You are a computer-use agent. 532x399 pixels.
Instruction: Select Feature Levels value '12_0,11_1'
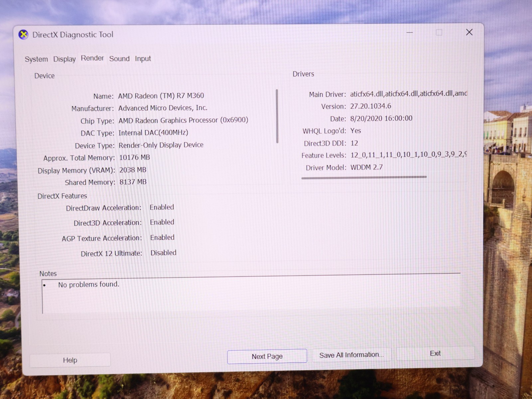[x=409, y=154]
